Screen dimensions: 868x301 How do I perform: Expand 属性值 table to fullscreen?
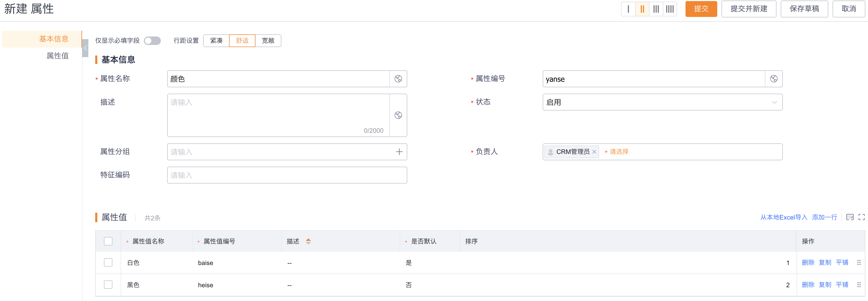(x=862, y=217)
